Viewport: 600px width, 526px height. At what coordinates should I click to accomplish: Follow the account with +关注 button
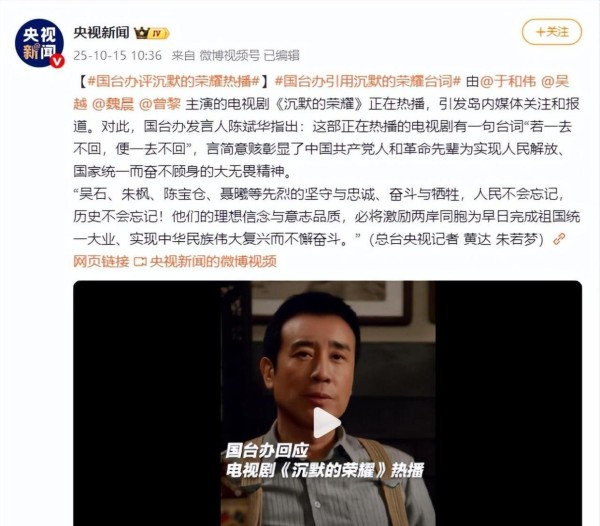pyautogui.click(x=552, y=32)
